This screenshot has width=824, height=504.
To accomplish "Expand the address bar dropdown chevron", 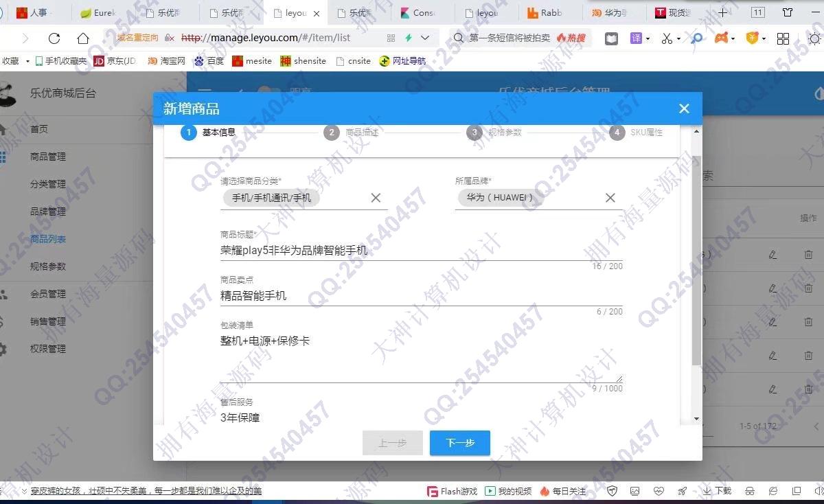I will point(426,38).
